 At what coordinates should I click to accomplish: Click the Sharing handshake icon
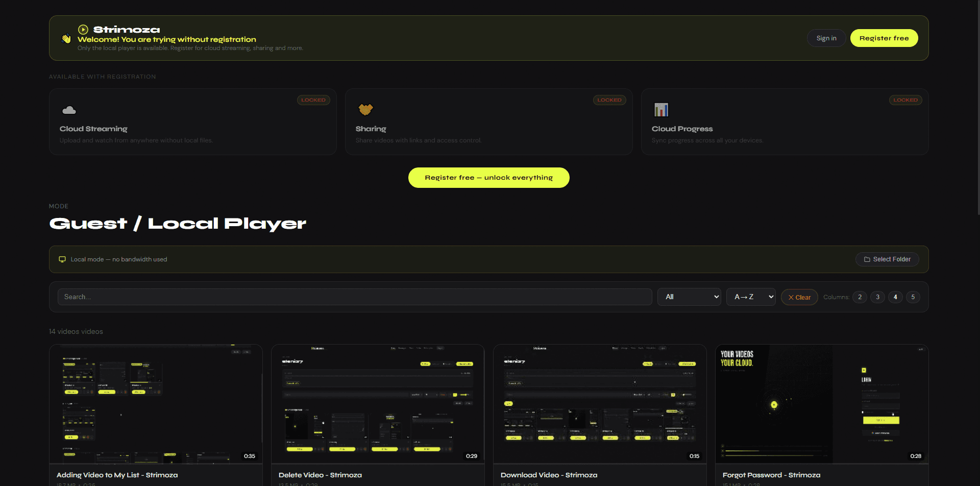[x=365, y=109]
